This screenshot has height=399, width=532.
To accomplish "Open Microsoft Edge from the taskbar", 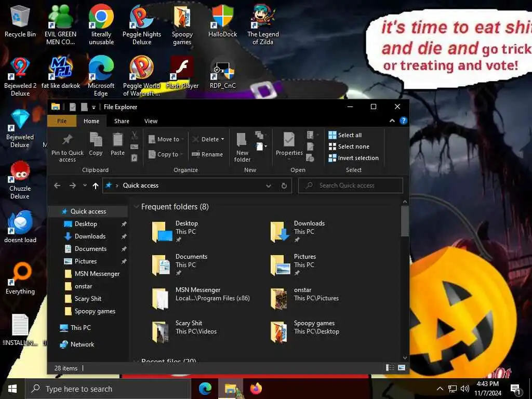I will point(205,389).
